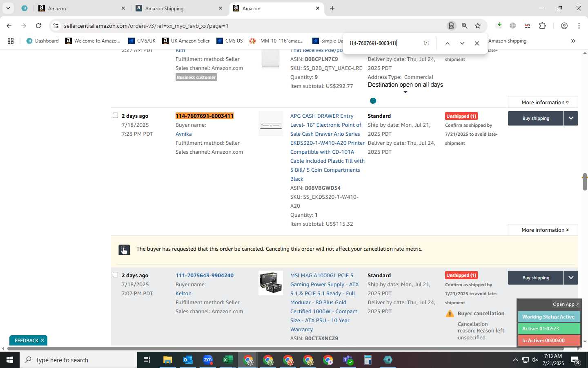
Task: Click the muted speaker tray icon
Action: (x=535, y=360)
